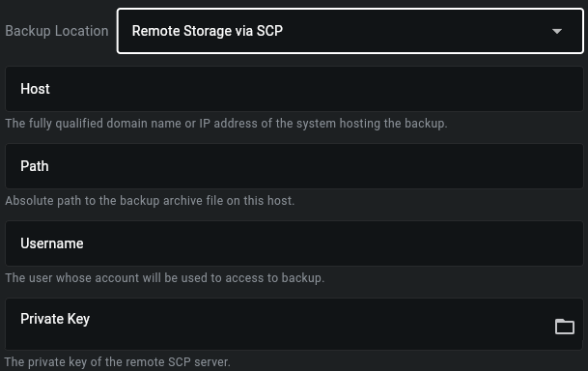588x371 pixels.
Task: Click the 'user whose account' help text
Action: coord(165,278)
